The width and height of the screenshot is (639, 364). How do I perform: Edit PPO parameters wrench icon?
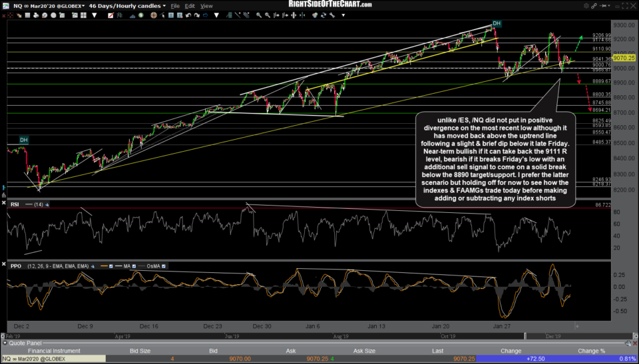pyautogui.click(x=93, y=266)
